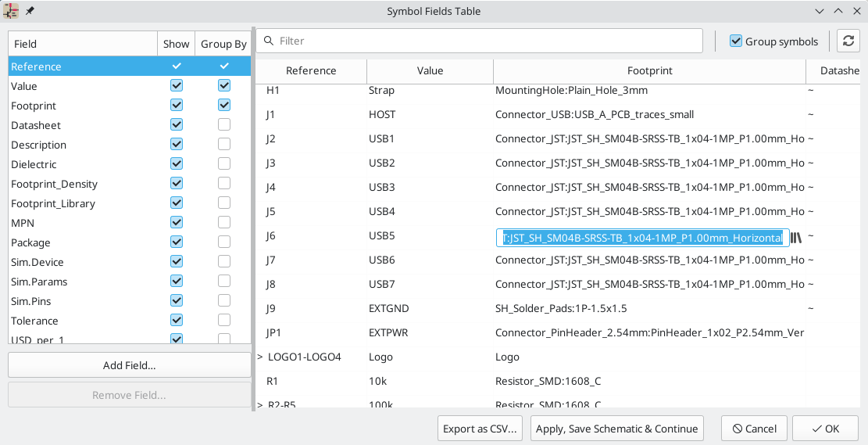Click the Cancel button
This screenshot has width=868, height=445.
tap(754, 429)
